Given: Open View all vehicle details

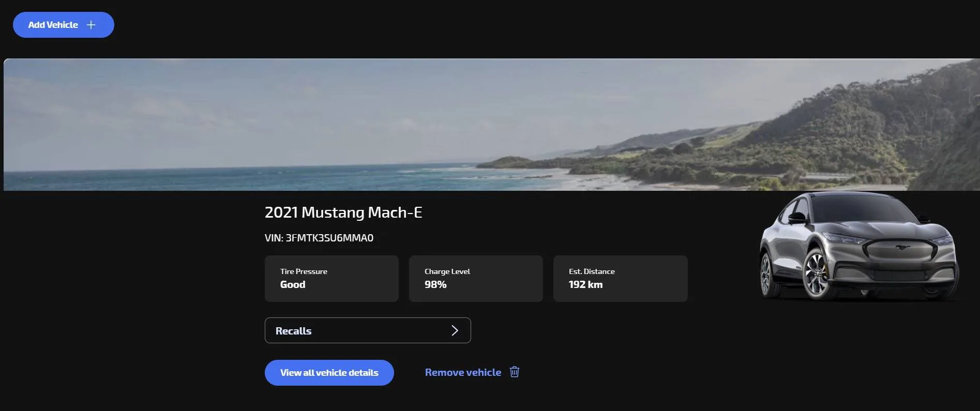Looking at the screenshot, I should [329, 373].
